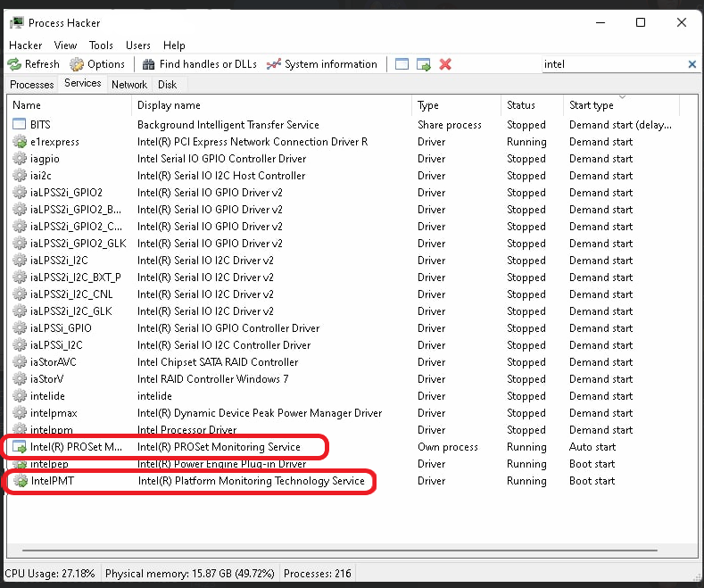The width and height of the screenshot is (704, 588).
Task: Click the Find window and thread icon
Action: point(424,64)
